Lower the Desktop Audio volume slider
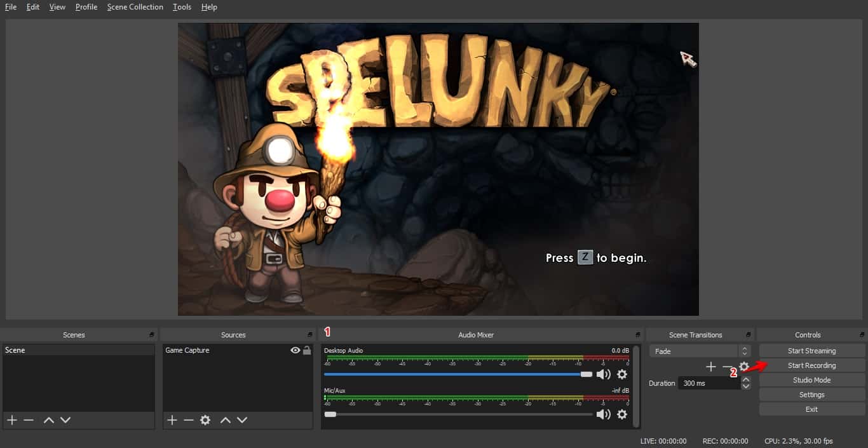The image size is (868, 448). pos(587,374)
